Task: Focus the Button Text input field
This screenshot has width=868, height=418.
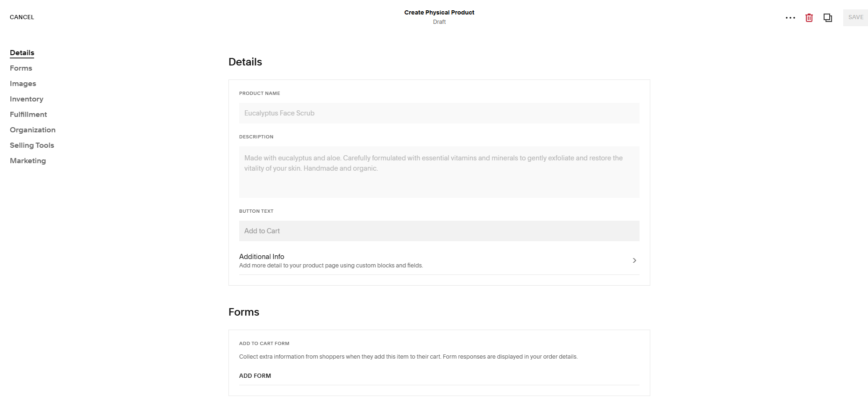Action: pos(439,231)
